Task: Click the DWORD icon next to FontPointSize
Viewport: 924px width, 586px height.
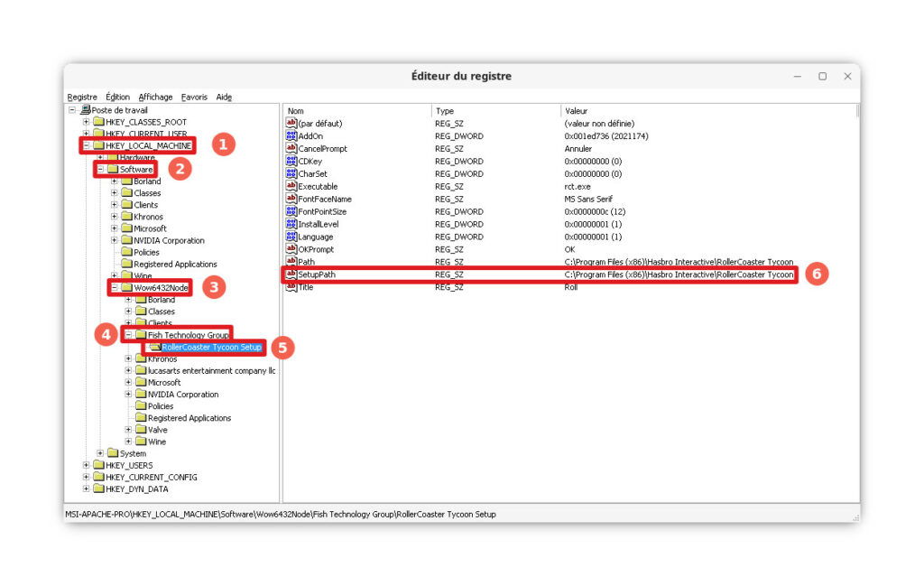Action: point(291,211)
